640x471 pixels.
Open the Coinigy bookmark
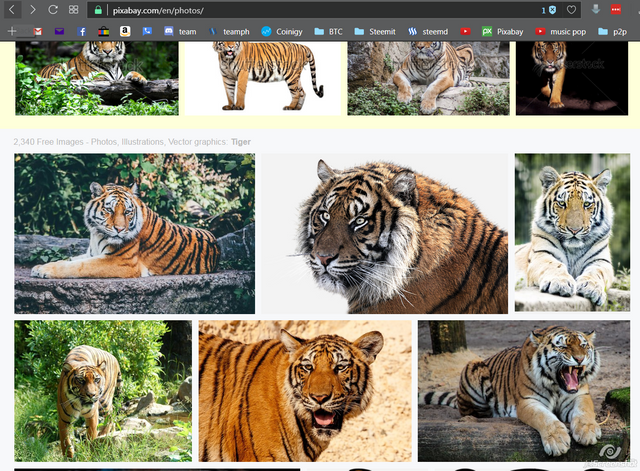click(x=280, y=31)
